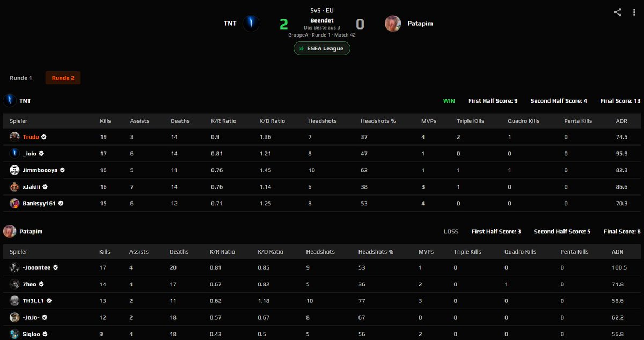
Task: Click K/D Ratio header in Patapim table
Action: pyautogui.click(x=270, y=251)
